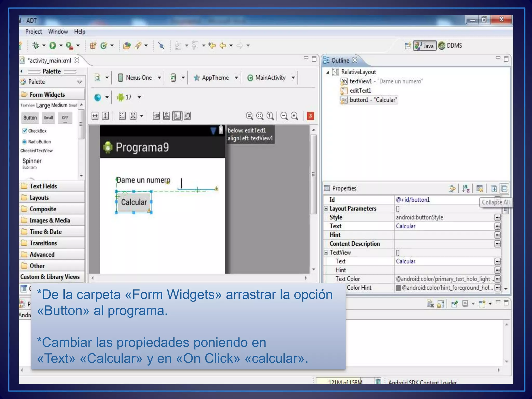Expand the Layout Parameters property group
The height and width of the screenshot is (399, 532).
coord(326,208)
